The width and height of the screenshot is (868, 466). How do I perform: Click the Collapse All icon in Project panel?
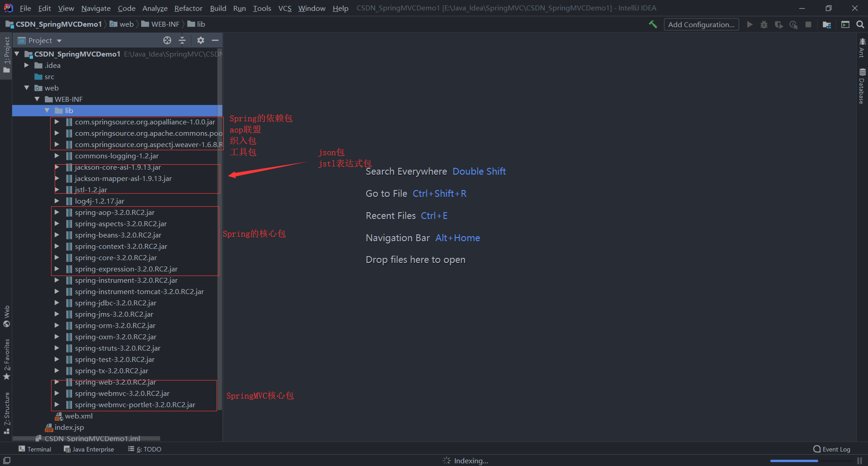182,40
